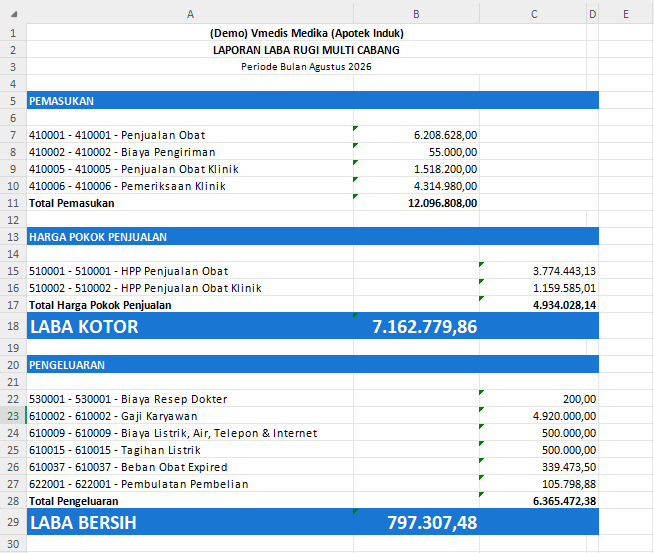This screenshot has height=553, width=654.
Task: Click the 'Total Pemasukan' label
Action: [71, 203]
